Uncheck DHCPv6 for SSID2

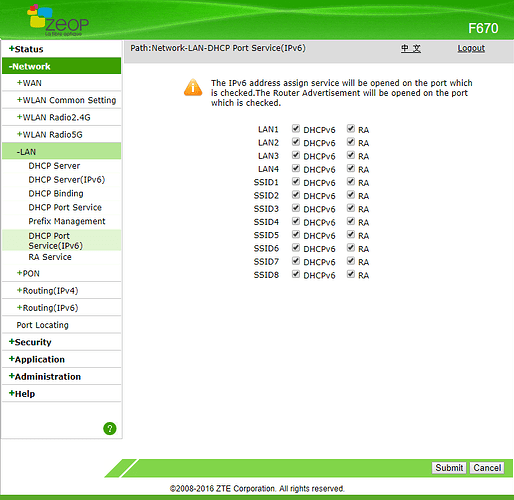coord(295,195)
